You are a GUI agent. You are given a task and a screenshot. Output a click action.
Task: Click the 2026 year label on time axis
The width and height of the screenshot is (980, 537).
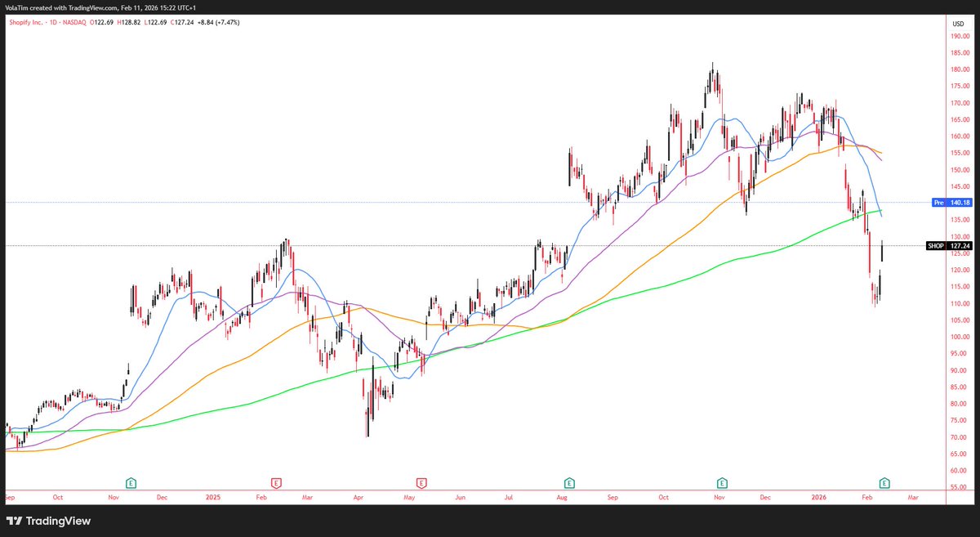point(818,496)
